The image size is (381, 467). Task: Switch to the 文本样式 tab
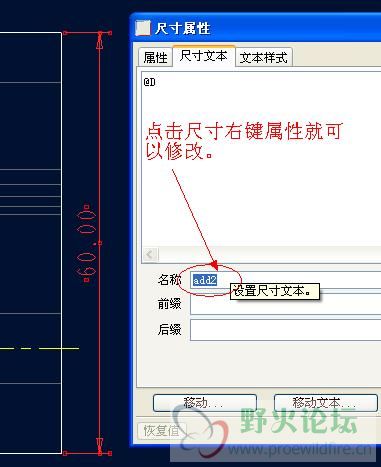tap(264, 57)
